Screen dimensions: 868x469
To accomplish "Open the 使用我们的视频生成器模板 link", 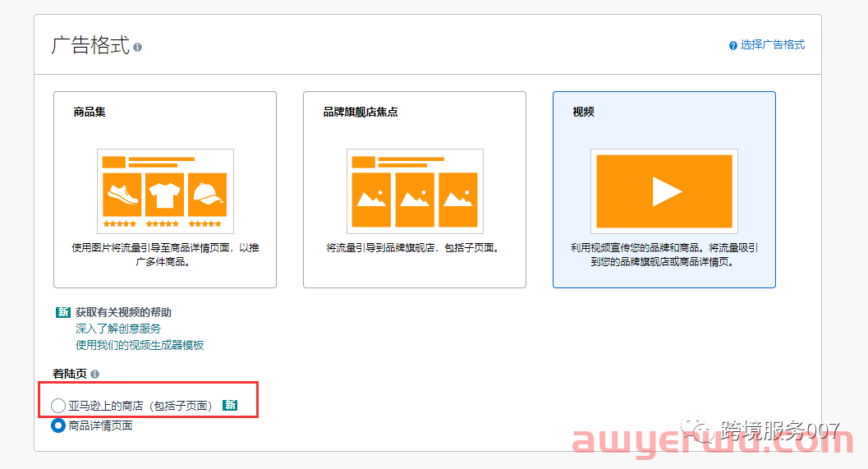I will (140, 346).
